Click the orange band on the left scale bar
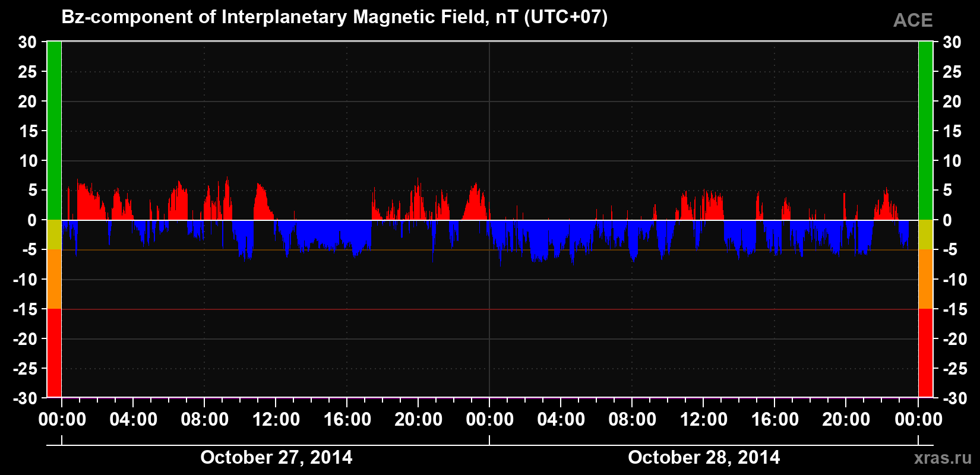Screen dimensions: 980x475 pyautogui.click(x=54, y=279)
